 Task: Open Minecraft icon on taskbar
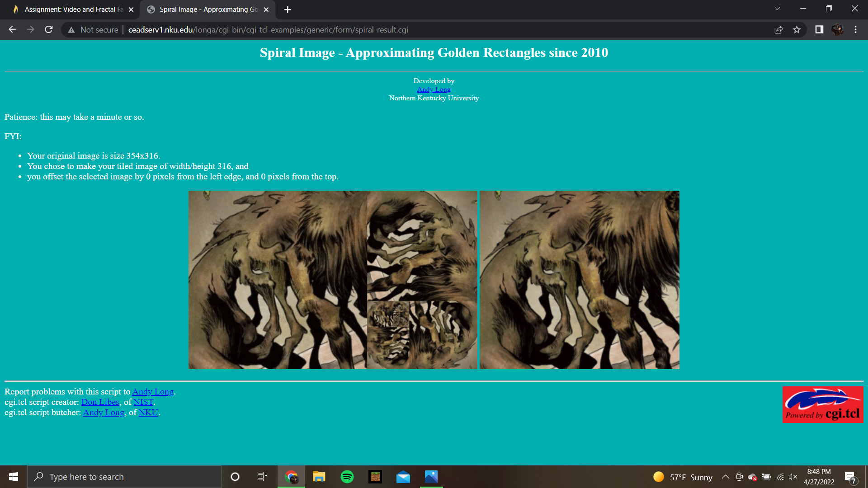[375, 477]
